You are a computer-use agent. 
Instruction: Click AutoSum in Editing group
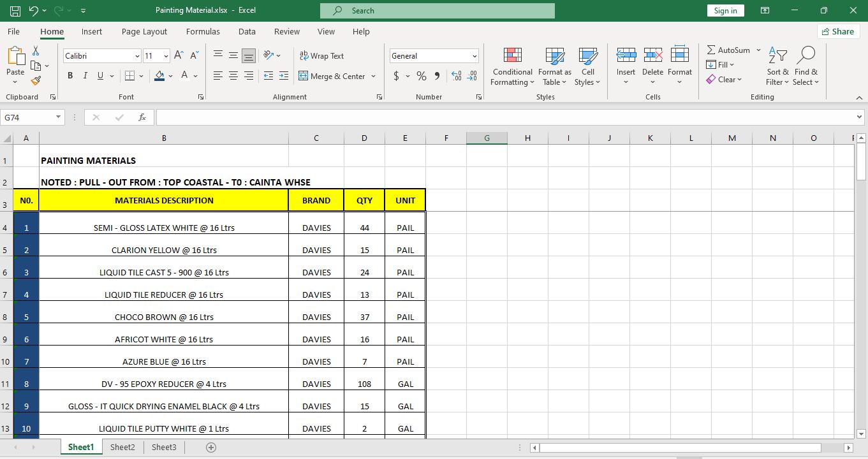[728, 50]
